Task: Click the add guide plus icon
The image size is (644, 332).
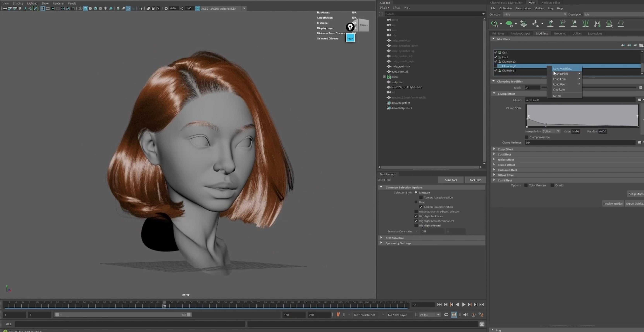Action: (550, 24)
